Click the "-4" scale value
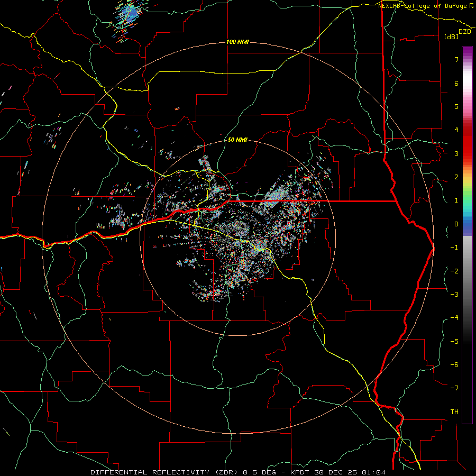 coord(454,318)
